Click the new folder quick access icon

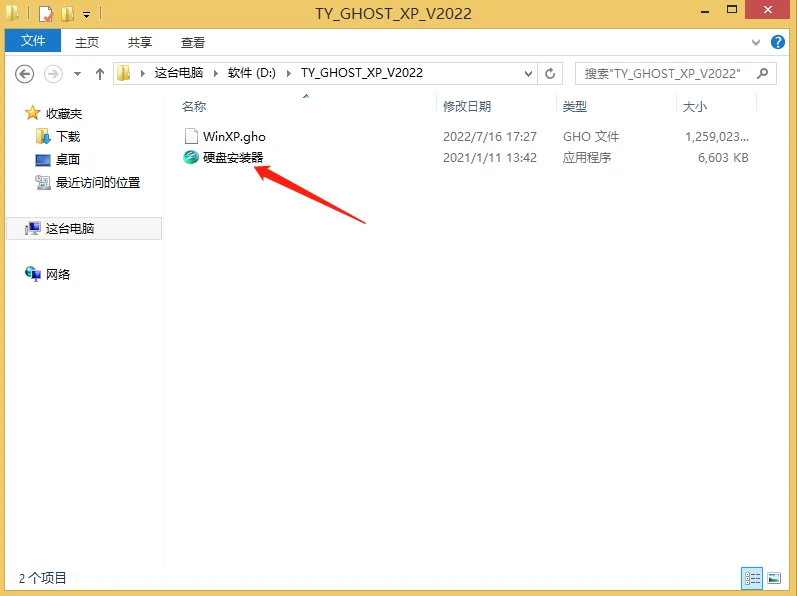pos(67,14)
